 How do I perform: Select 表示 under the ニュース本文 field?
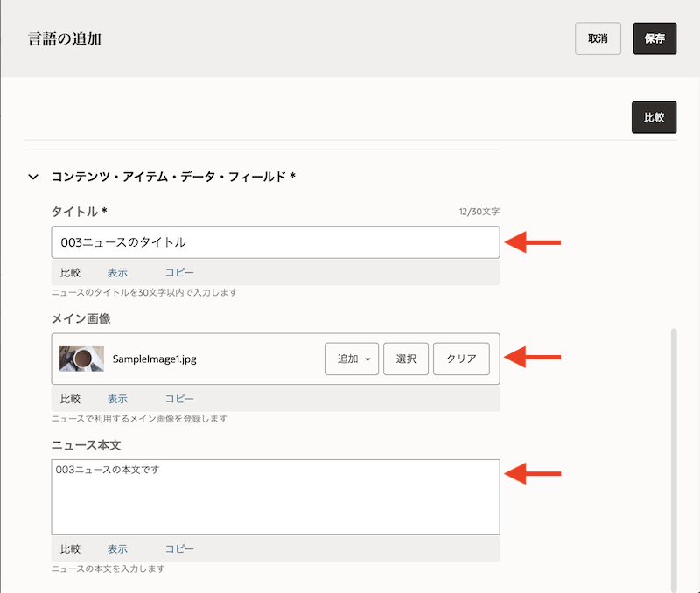pyautogui.click(x=117, y=549)
